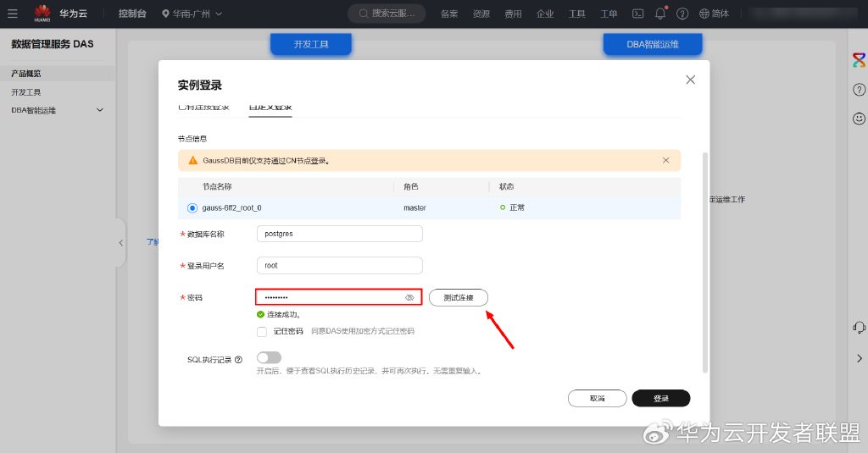Open the 费用 top menu

tap(513, 14)
